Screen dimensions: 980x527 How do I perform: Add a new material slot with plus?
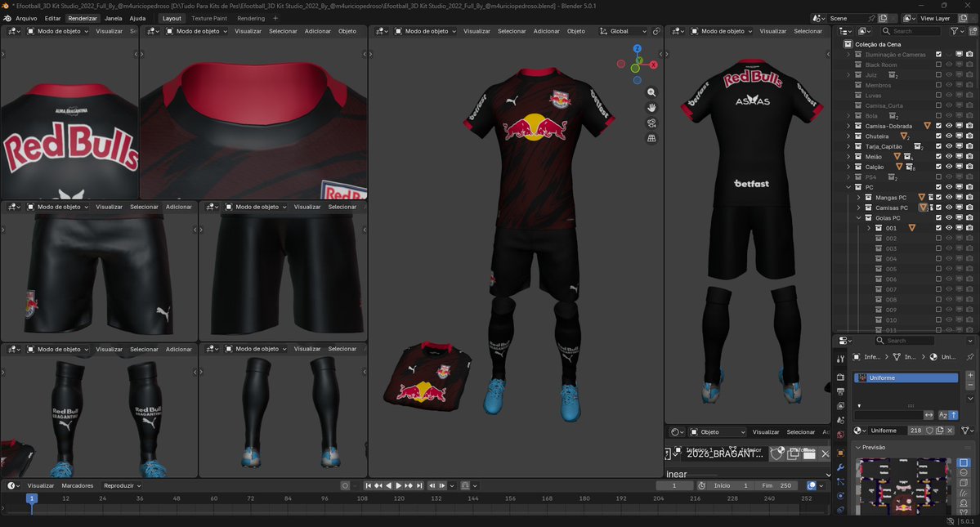[970, 375]
